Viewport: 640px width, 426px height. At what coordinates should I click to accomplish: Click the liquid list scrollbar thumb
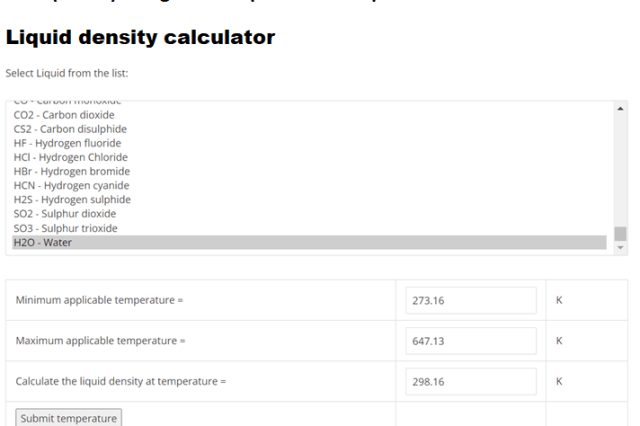pos(620,234)
